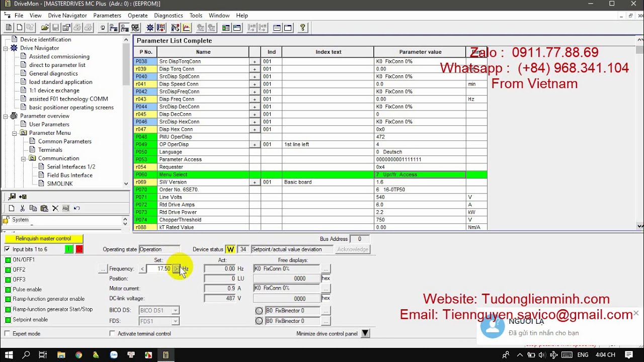Viewport: 644px width, 362px height.
Task: Click the red stop (O) button
Action: [79, 249]
